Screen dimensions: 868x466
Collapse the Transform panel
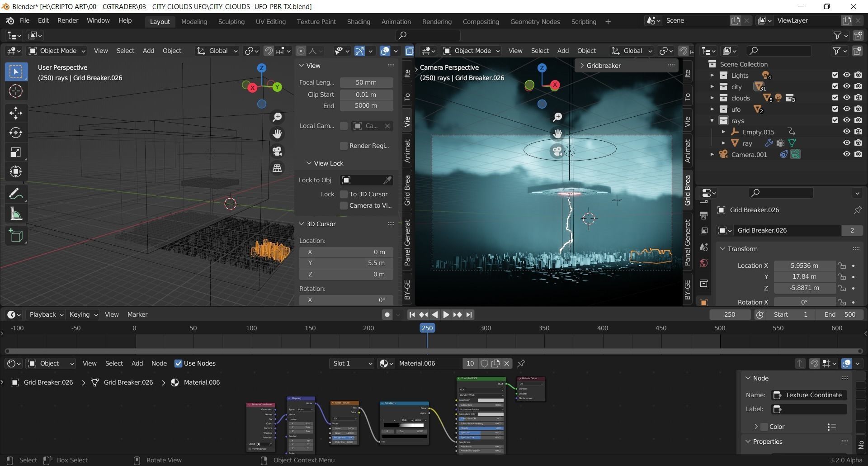tap(722, 249)
